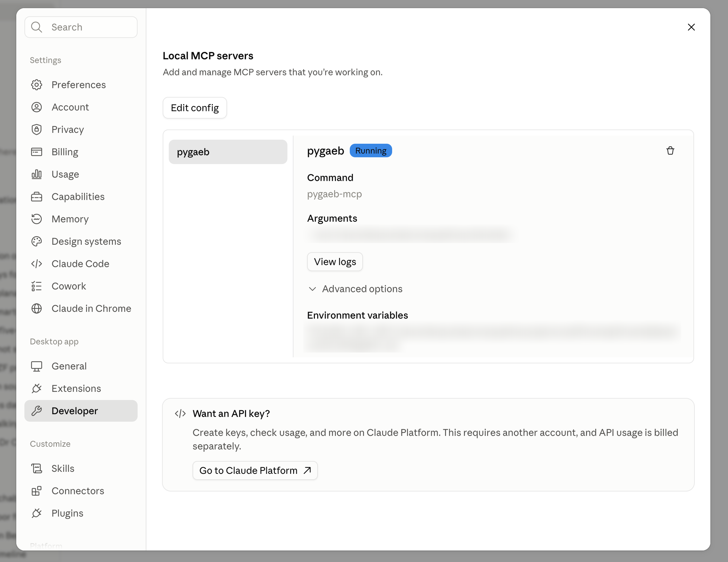Click the Claude Code brackets icon
Image resolution: width=728 pixels, height=562 pixels.
[x=37, y=264]
